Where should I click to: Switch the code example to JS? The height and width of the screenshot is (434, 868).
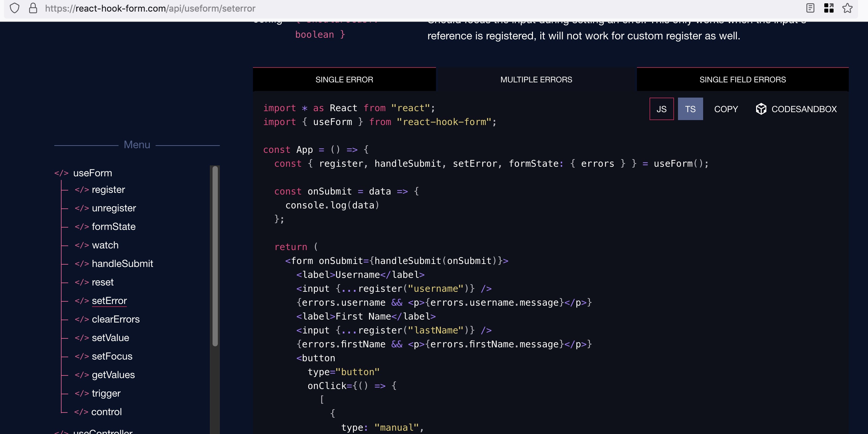tap(661, 109)
